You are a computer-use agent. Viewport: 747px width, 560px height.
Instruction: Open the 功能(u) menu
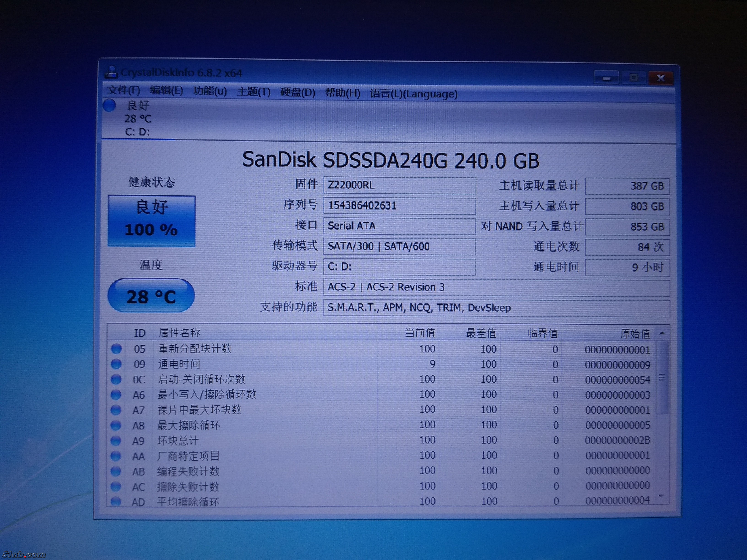coord(210,91)
